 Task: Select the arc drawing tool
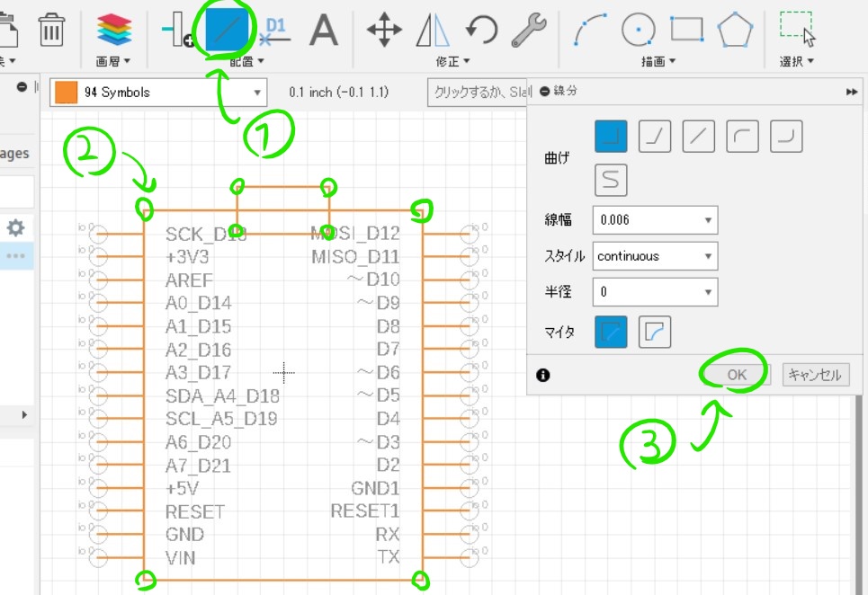pyautogui.click(x=590, y=30)
